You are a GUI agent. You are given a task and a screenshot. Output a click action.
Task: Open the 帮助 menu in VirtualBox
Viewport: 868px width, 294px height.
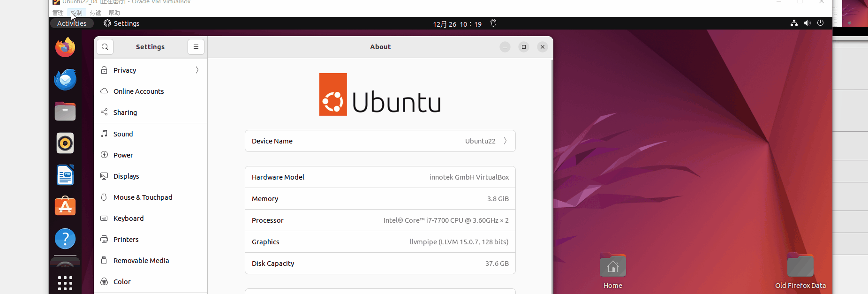114,13
